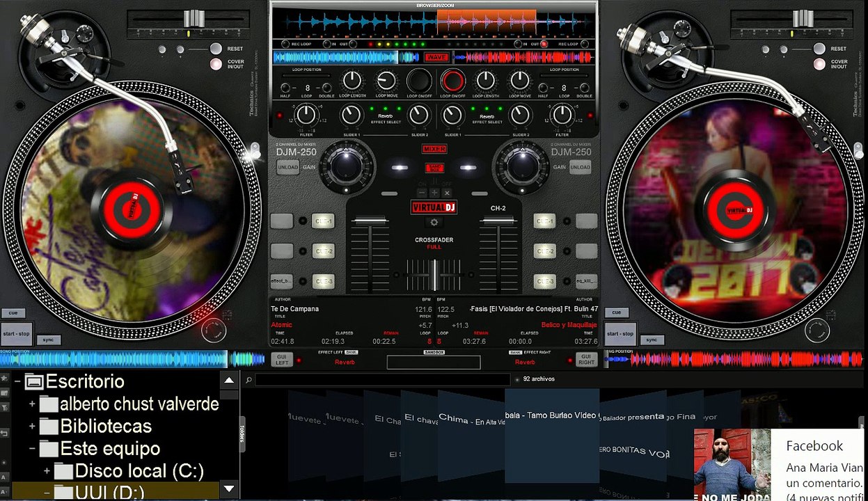Click left channel GAIN knob

coord(346,166)
